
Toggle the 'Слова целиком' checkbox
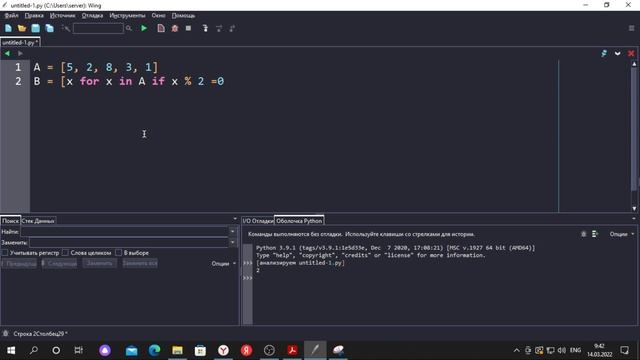[x=65, y=253]
